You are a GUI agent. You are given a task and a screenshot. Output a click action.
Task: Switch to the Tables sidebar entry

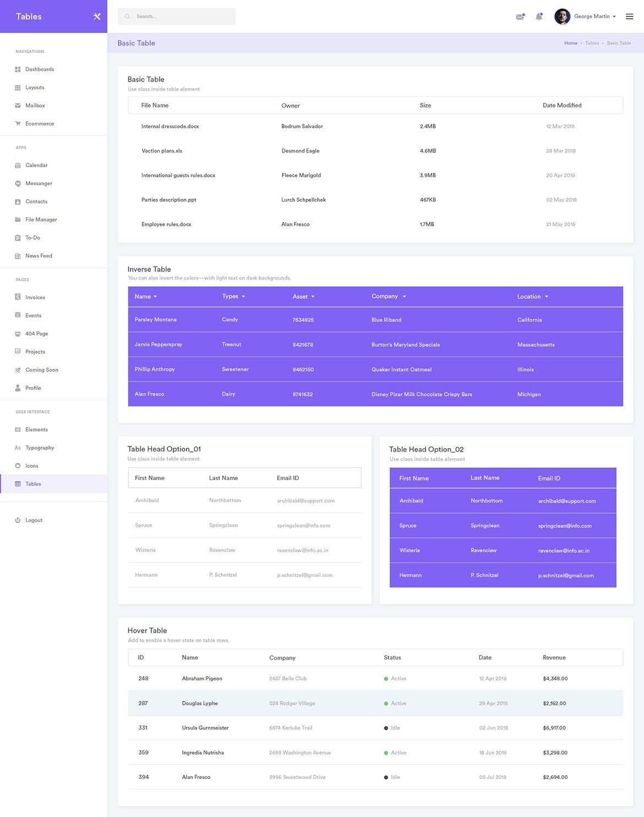point(33,484)
